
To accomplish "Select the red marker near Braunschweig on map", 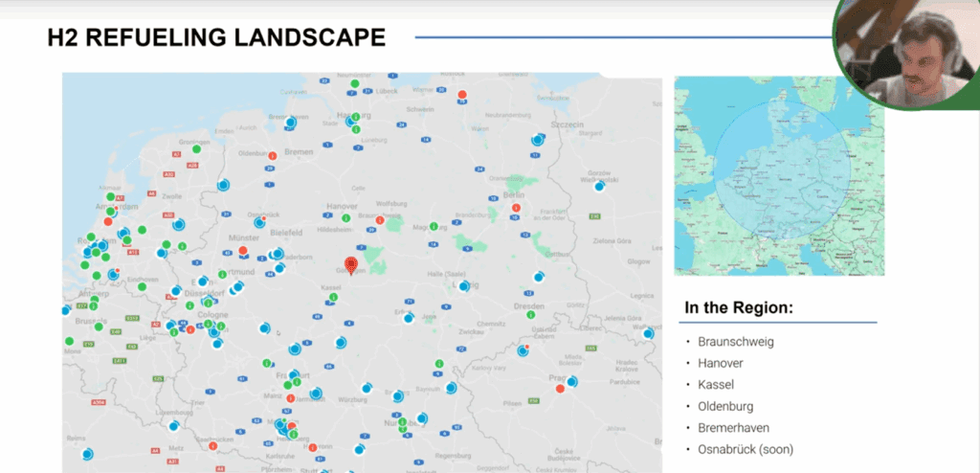I will click(380, 220).
